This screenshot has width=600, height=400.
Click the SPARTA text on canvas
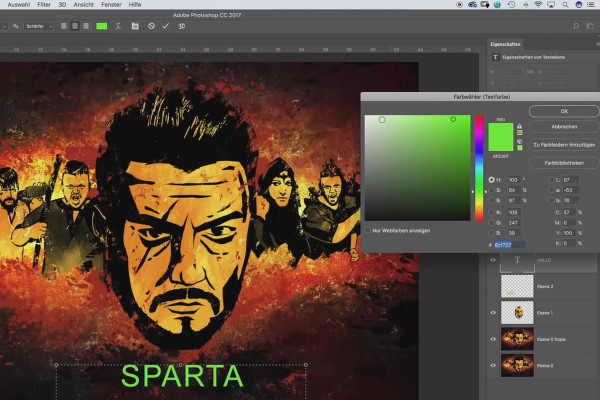pos(182,376)
